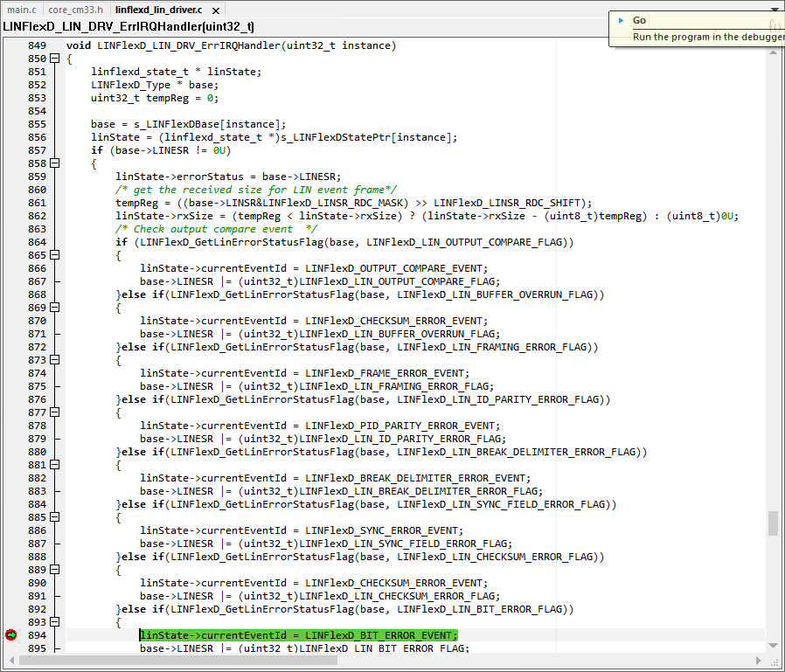
Task: Collapse the buffer overrun block at line 869
Action: point(54,308)
